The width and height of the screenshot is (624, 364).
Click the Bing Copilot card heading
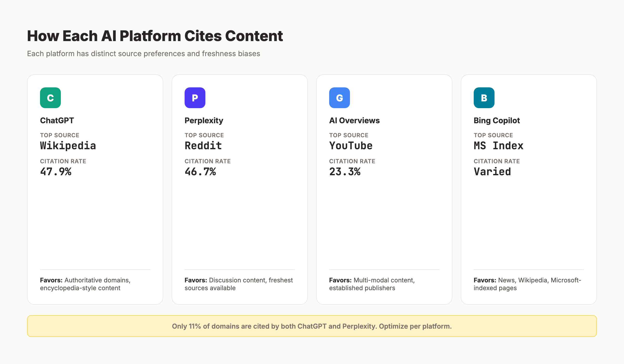click(497, 120)
